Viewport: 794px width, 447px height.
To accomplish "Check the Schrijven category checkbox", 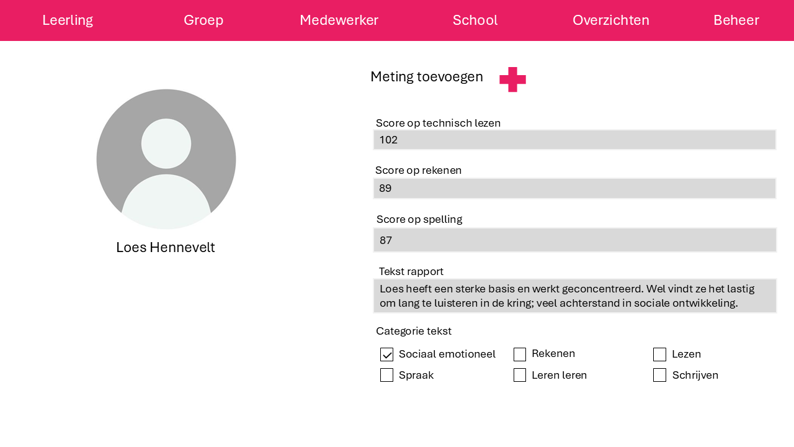I will click(660, 375).
